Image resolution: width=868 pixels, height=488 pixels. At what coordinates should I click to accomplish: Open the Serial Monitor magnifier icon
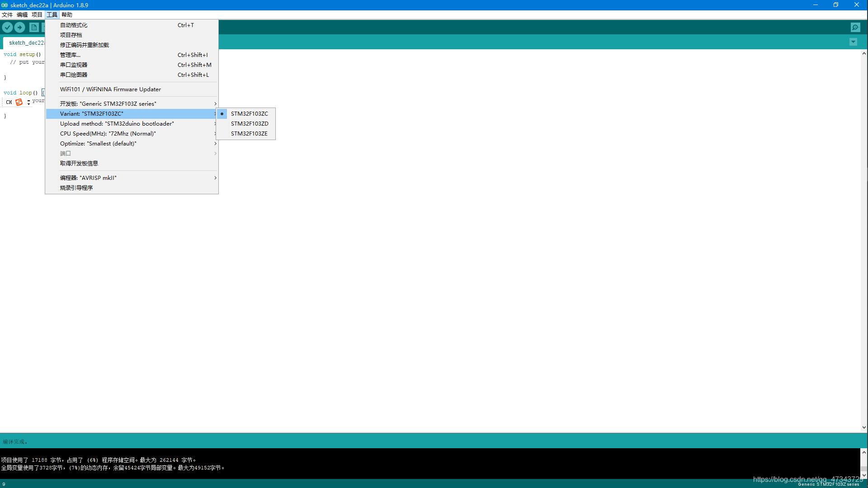pos(855,28)
